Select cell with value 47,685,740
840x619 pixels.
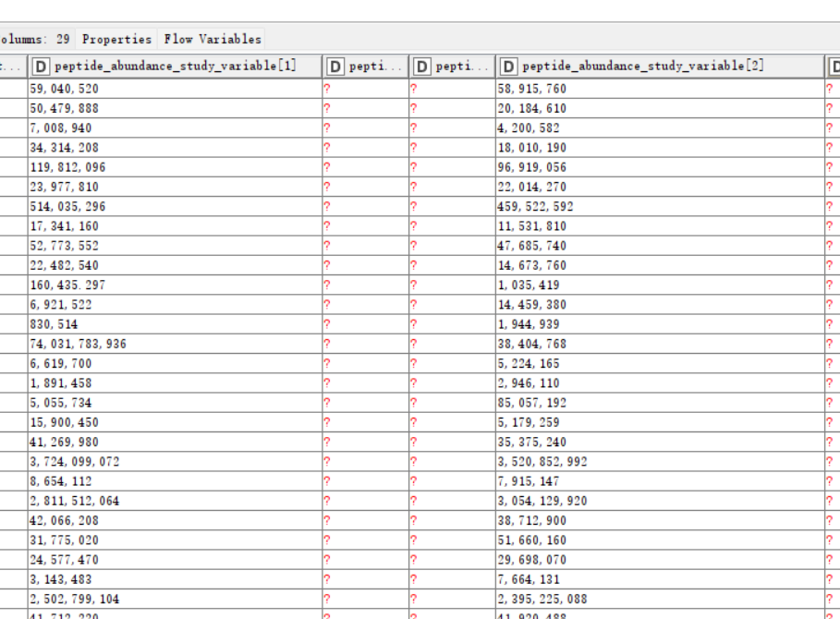(660, 246)
